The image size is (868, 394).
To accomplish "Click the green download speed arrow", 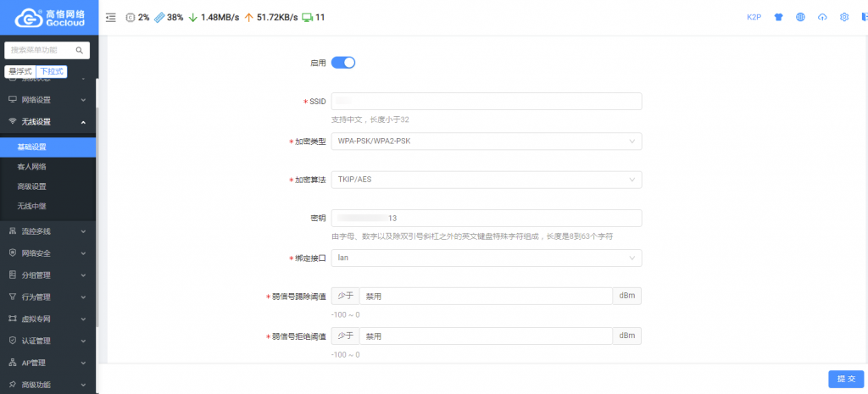I will click(193, 18).
